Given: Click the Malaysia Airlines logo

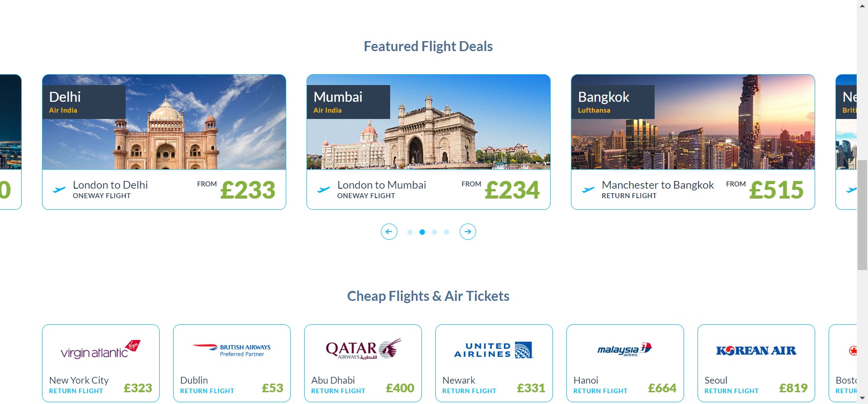Looking at the screenshot, I should pyautogui.click(x=625, y=349).
